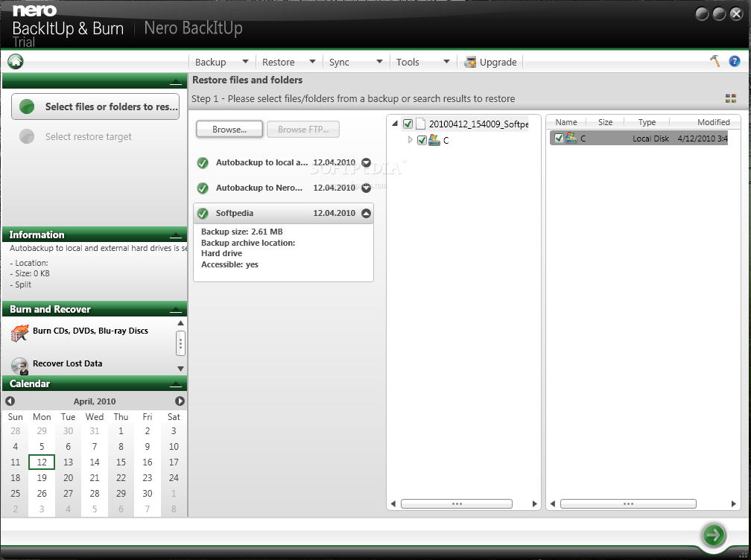Click file list scroll left arrow

point(553,503)
